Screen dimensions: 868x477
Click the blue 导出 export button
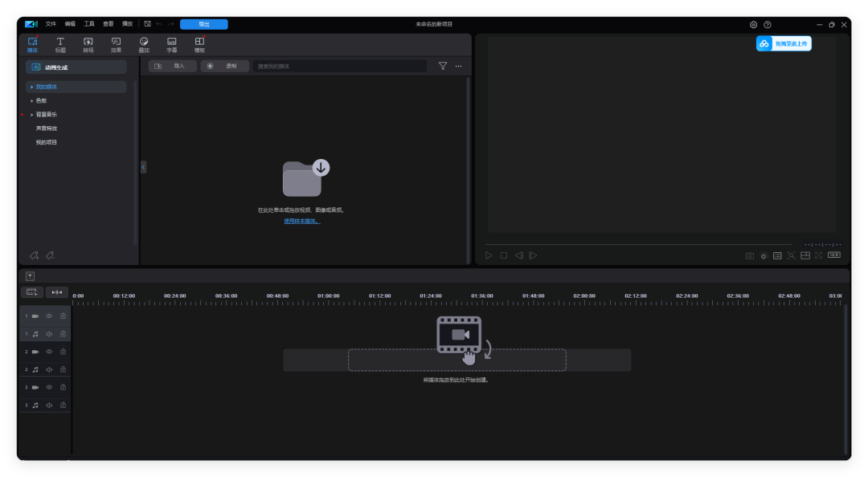(203, 24)
